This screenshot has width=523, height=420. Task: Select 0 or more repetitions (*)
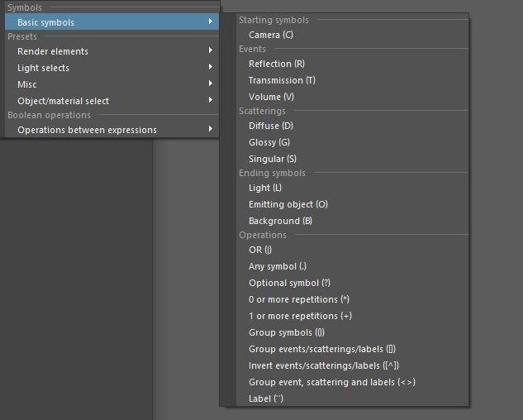tap(352, 299)
